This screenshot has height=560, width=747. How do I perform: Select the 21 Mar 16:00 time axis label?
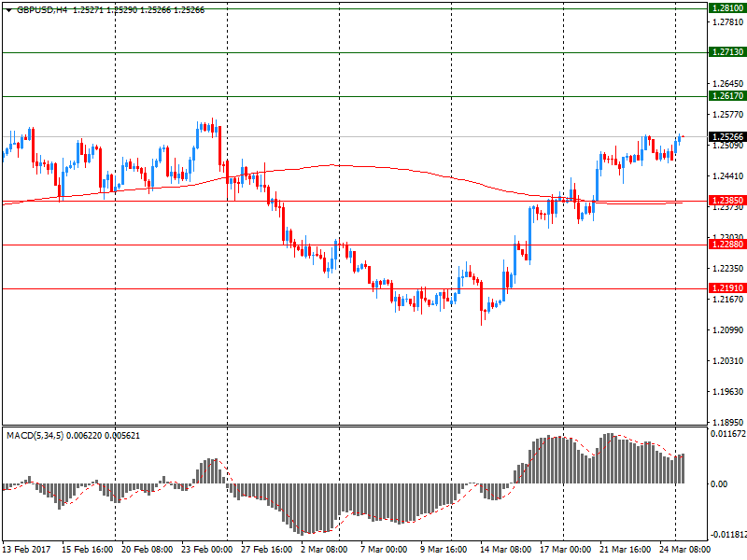(625, 549)
